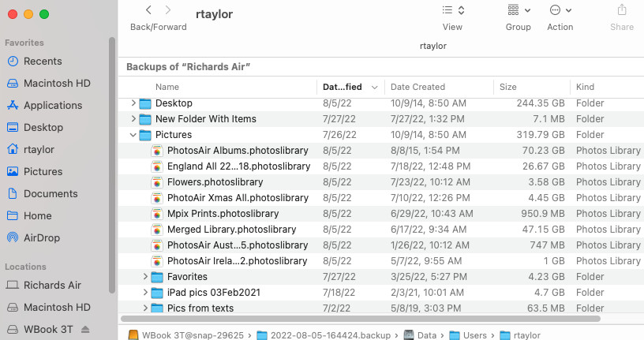Expand the Desktop folder row
This screenshot has width=644, height=340.
[133, 103]
